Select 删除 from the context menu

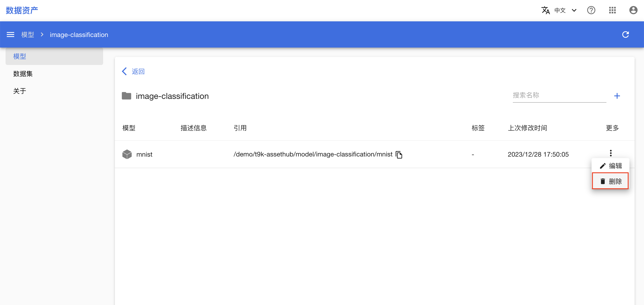610,181
